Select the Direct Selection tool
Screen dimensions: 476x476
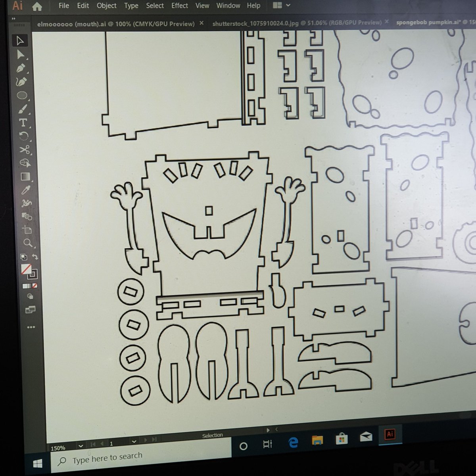click(21, 55)
